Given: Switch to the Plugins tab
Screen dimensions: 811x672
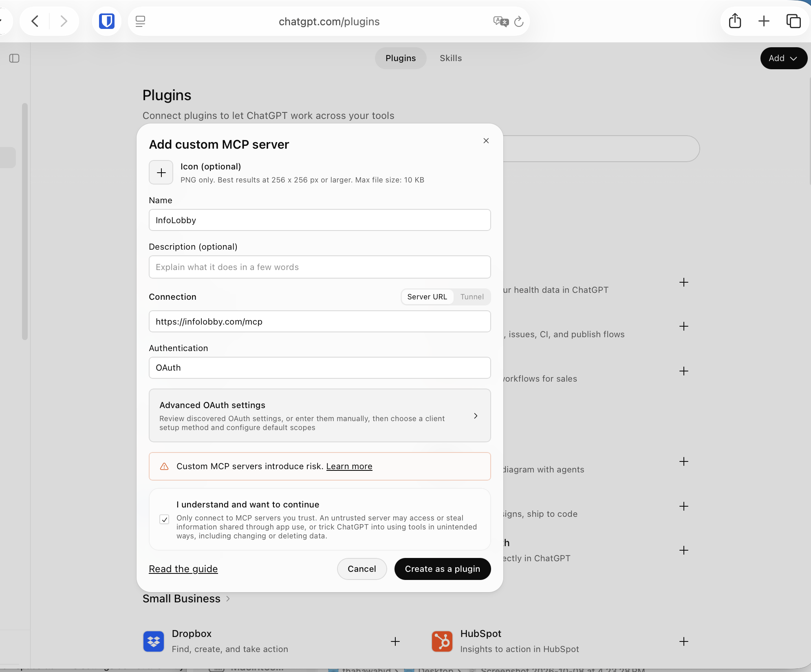Looking at the screenshot, I should pos(401,58).
